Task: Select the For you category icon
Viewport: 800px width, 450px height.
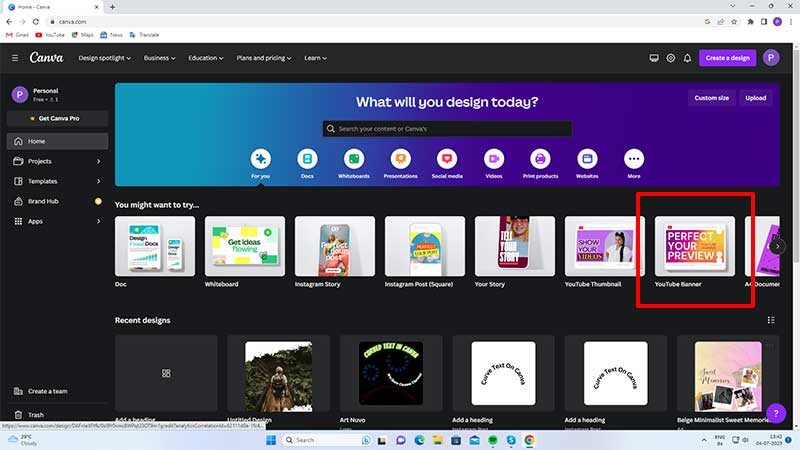Action: point(261,159)
